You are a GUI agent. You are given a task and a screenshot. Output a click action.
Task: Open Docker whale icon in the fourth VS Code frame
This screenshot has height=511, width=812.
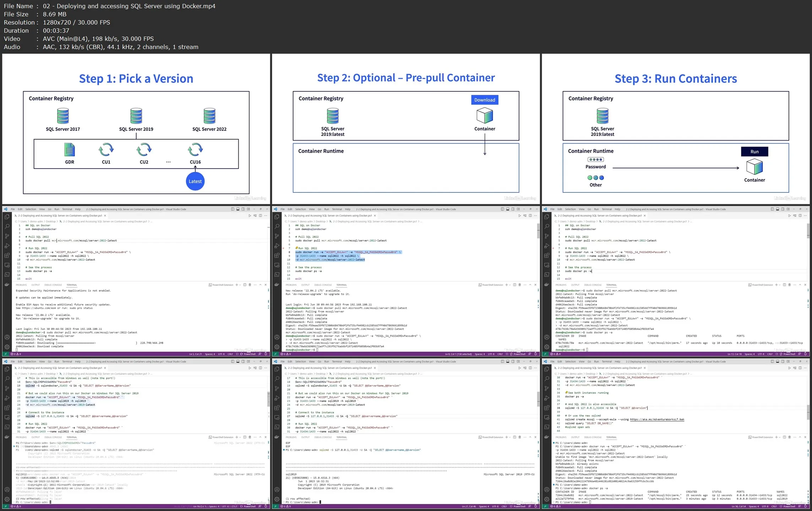(7, 437)
